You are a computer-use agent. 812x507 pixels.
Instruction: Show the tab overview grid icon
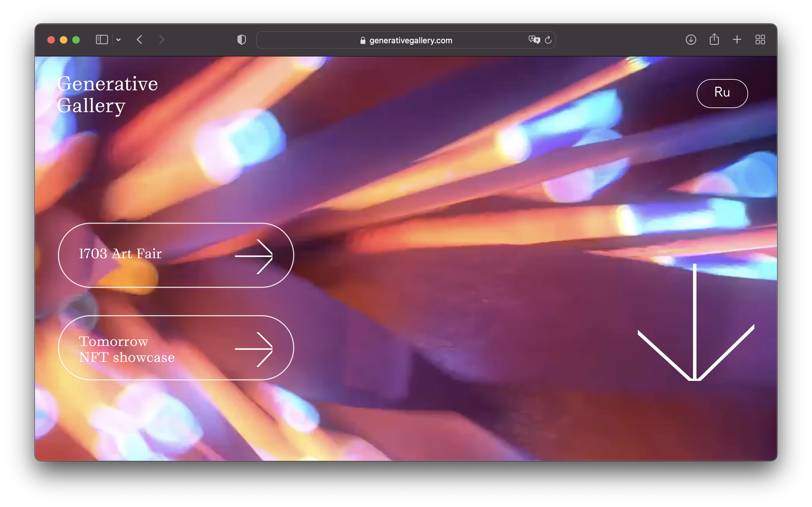760,40
